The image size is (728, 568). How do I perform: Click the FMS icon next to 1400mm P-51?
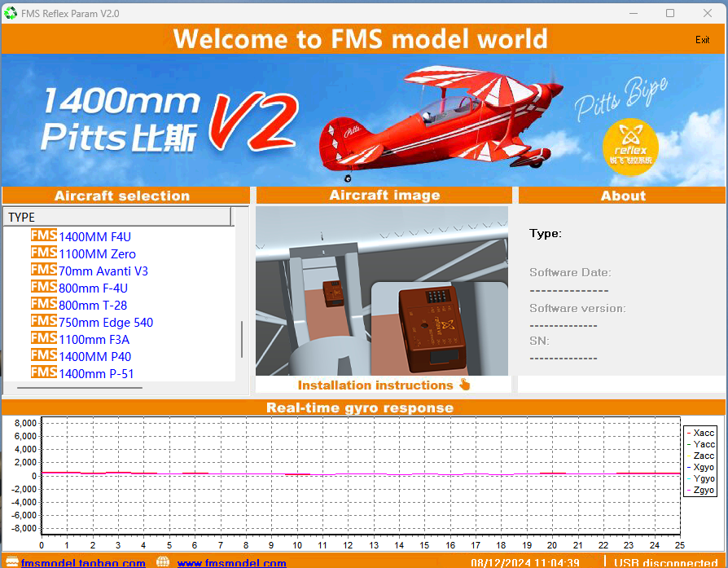point(43,372)
